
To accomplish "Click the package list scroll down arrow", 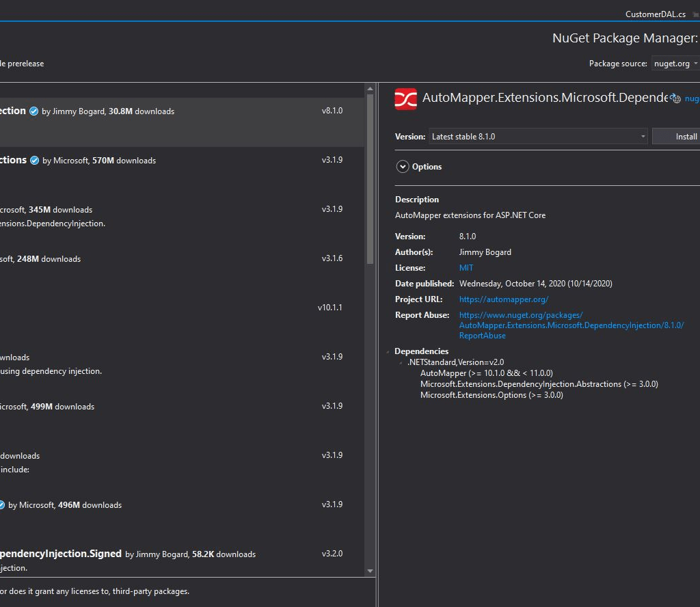I will point(370,571).
